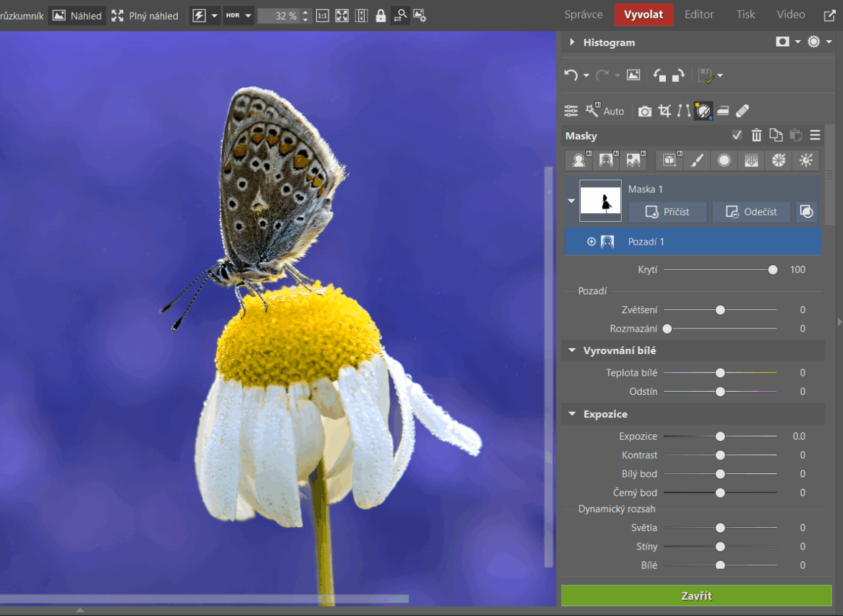Open the HDR dropdown
Screen dimensions: 843x616
tap(238, 16)
